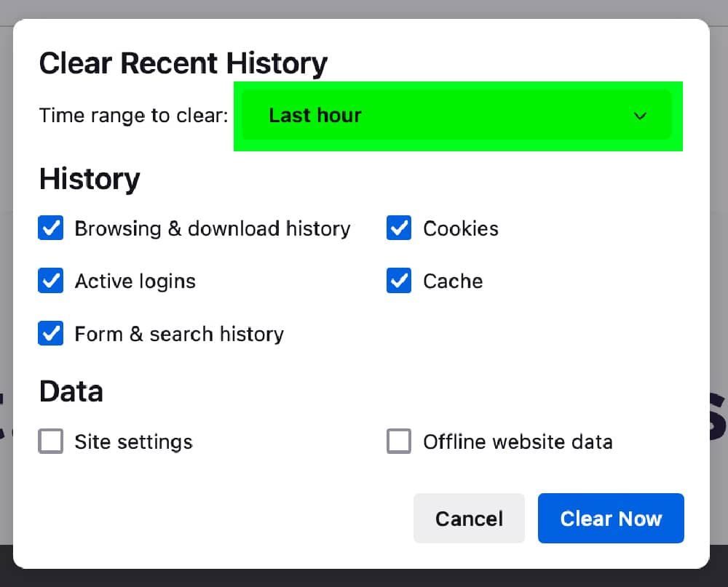Untick Form & search history checkbox
The image size is (728, 587).
tap(51, 334)
